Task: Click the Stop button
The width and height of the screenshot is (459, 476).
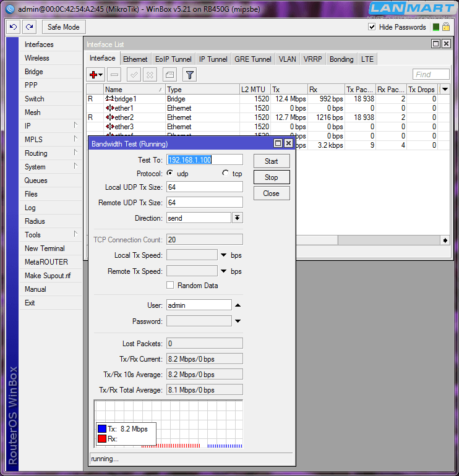Action: tap(272, 177)
